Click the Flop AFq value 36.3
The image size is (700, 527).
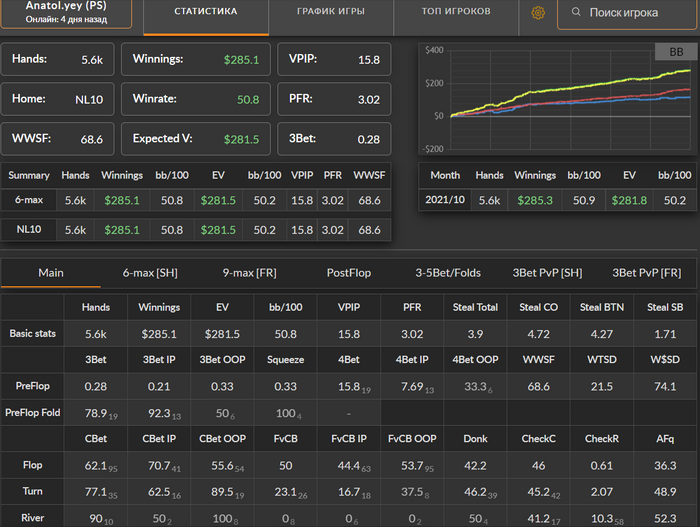click(665, 466)
